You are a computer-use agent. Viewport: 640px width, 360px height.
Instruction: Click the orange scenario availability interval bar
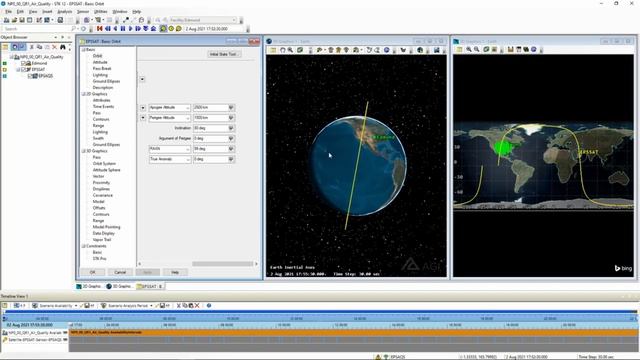pos(353,333)
